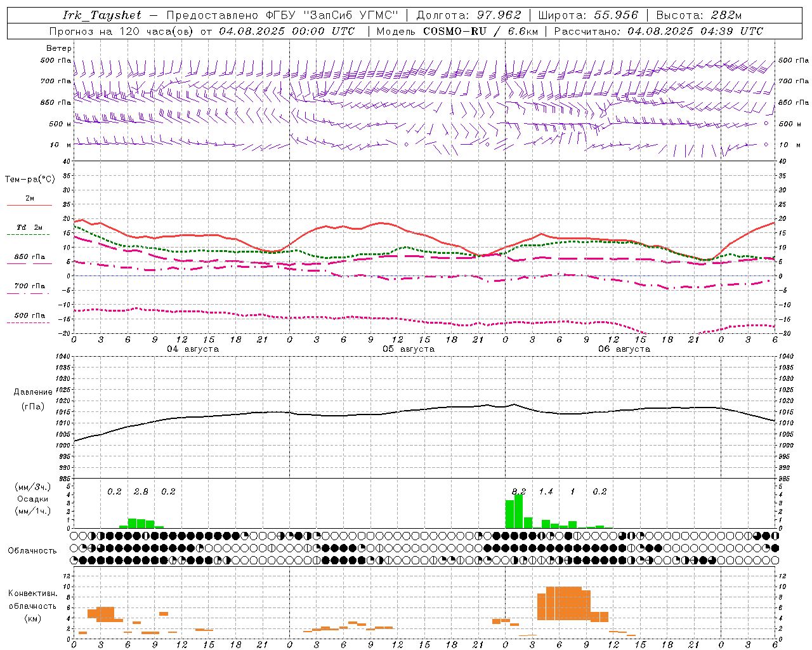Click the 1.4 precipitation total
812x650 pixels.
click(x=546, y=491)
